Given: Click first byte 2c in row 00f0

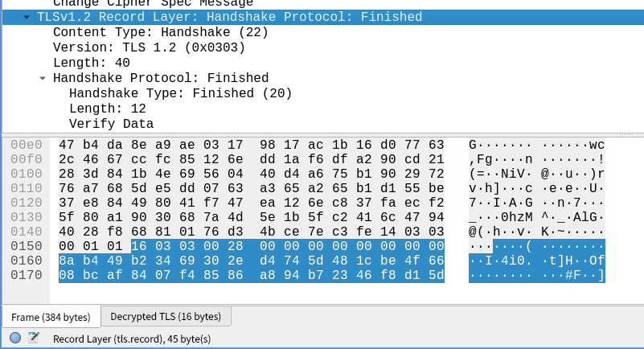Looking at the screenshot, I should click(x=67, y=159).
